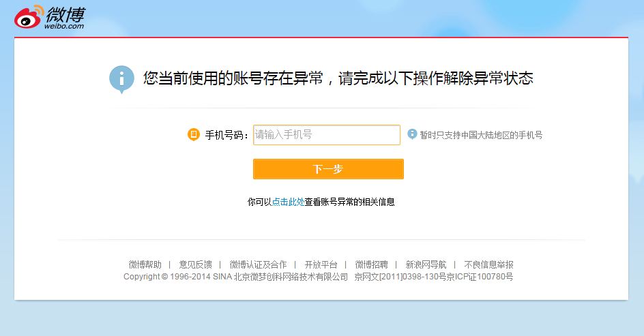Open the 点击此处 link

[x=288, y=202]
